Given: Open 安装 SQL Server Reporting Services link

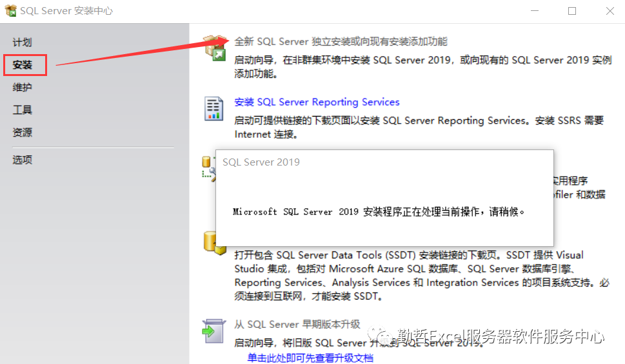Looking at the screenshot, I should click(x=317, y=102).
